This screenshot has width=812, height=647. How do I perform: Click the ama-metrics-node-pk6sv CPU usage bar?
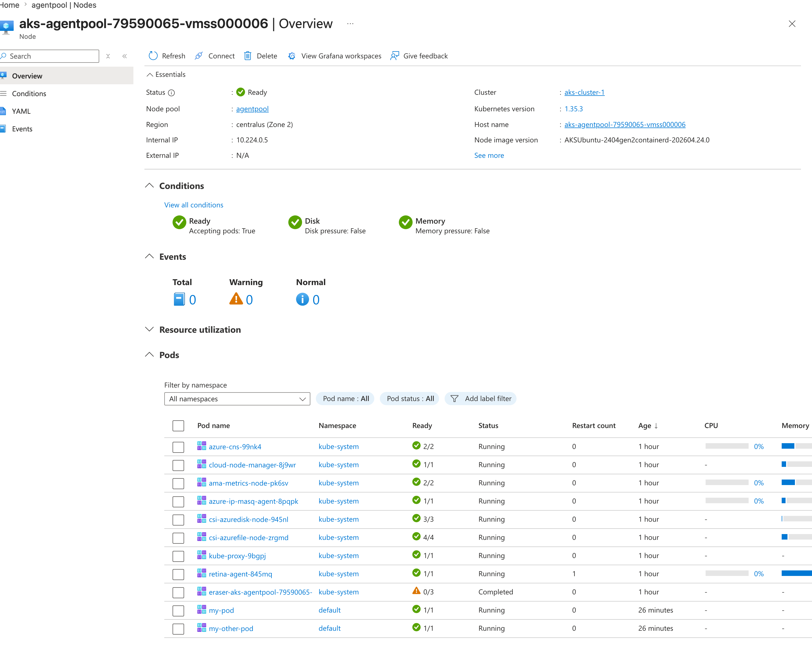tap(727, 483)
